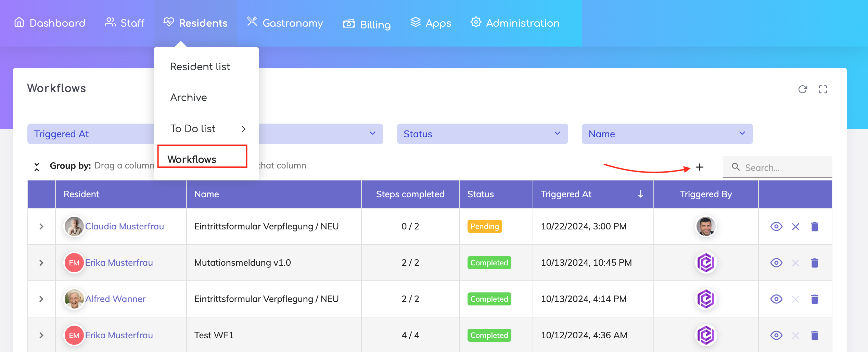The image size is (868, 352).
Task: View Claudia Musterfrau's workflow via eye icon
Action: click(x=776, y=227)
